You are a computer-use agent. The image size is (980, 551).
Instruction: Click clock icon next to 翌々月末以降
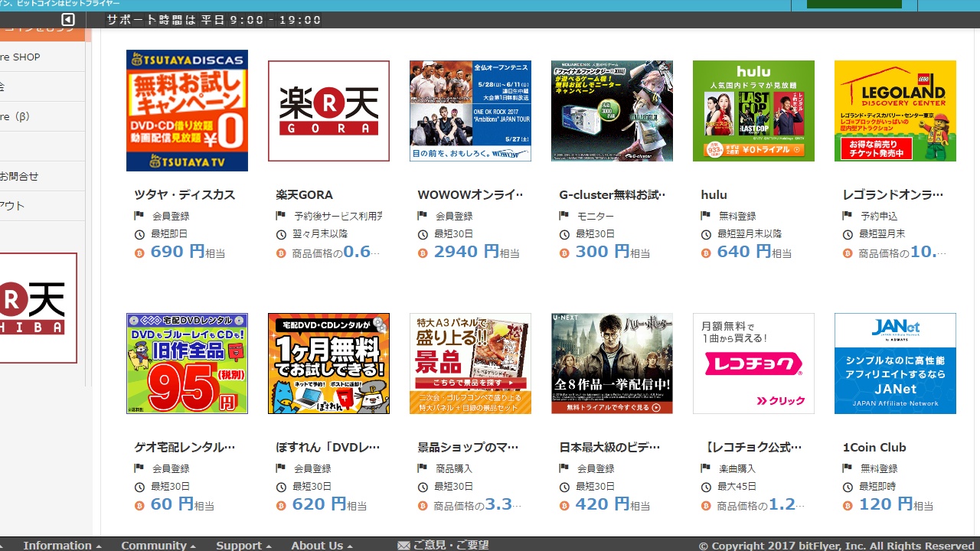[281, 234]
